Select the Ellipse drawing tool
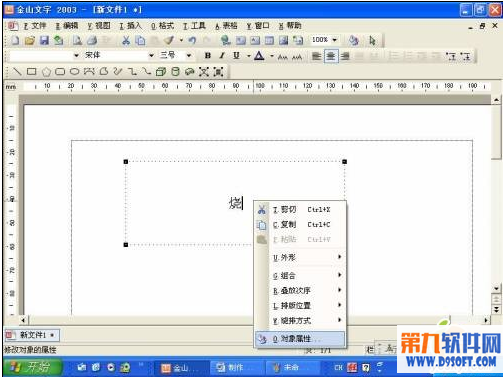The height and width of the screenshot is (377, 503). 74,71
